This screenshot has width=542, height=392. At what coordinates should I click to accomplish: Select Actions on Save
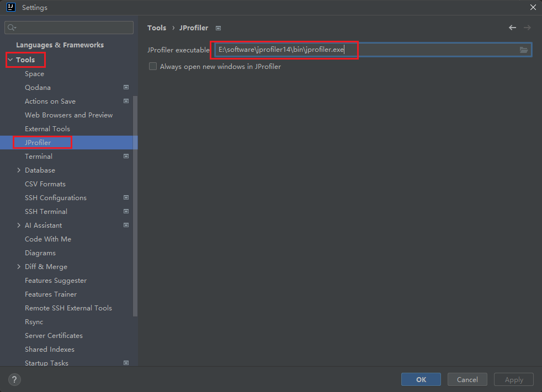click(x=50, y=101)
